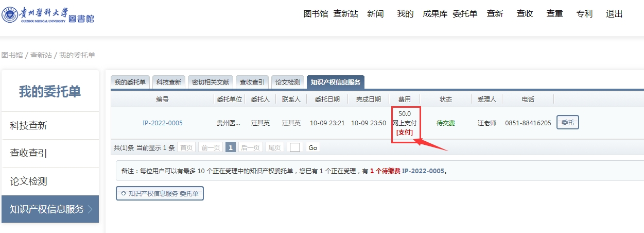
Task: Select 论文检测 in the left sidebar
Action: point(28,181)
